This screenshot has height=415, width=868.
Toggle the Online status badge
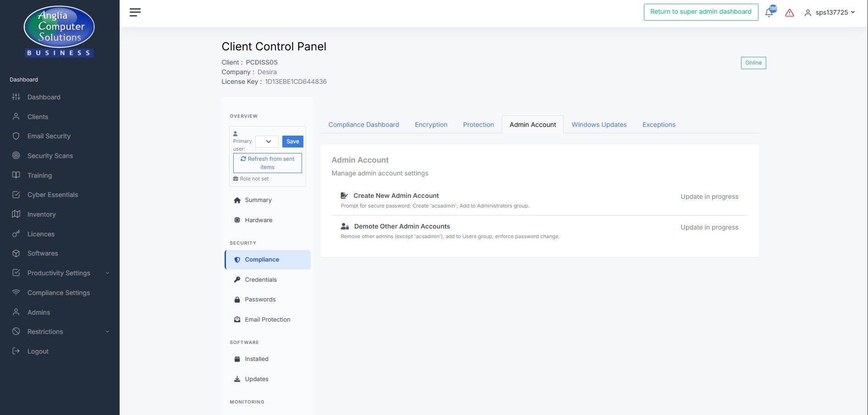point(753,63)
